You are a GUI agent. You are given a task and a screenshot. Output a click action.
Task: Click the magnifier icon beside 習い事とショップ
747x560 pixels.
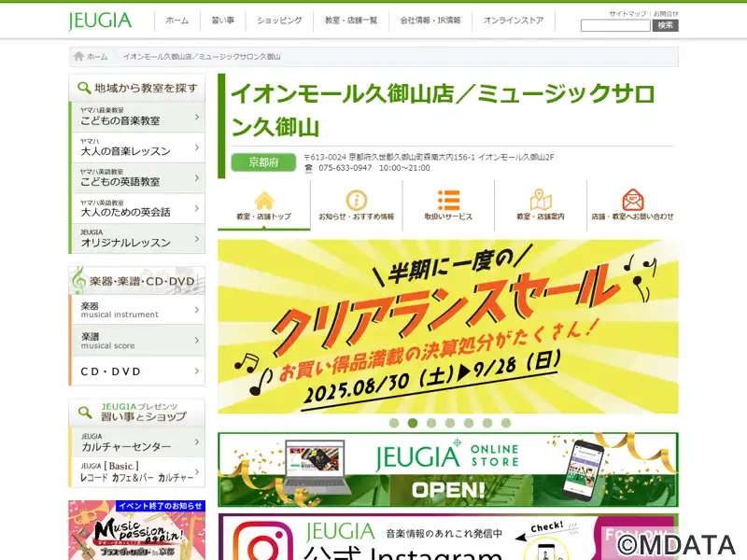[x=85, y=413]
